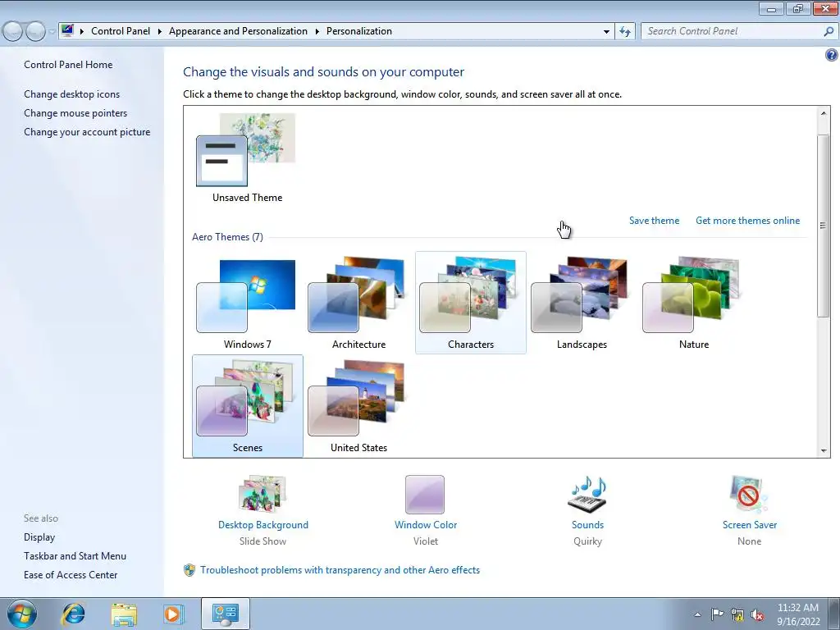The image size is (840, 630).
Task: Open Change desktop icons
Action: [72, 94]
